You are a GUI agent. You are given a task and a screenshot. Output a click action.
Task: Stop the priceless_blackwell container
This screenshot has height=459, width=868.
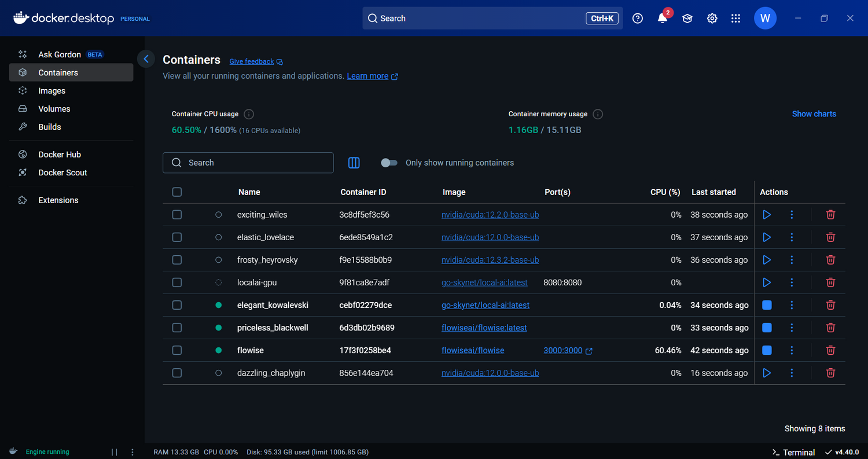(767, 328)
